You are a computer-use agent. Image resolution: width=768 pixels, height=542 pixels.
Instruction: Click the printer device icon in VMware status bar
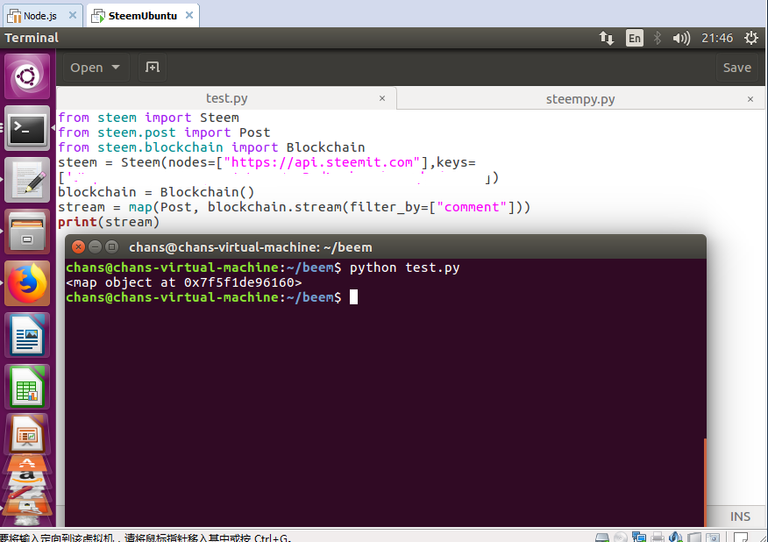point(657,537)
